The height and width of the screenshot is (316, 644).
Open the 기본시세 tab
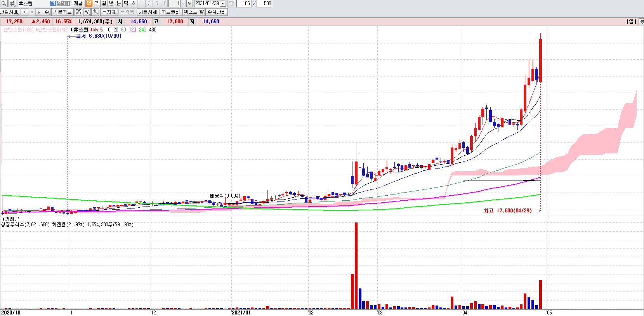[x=148, y=12]
